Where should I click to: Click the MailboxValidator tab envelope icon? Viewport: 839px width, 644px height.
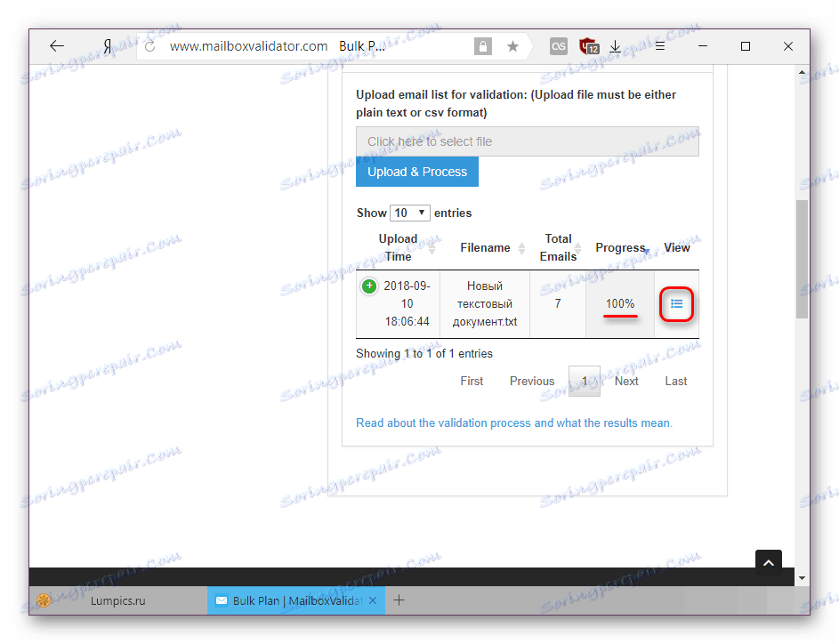[221, 600]
